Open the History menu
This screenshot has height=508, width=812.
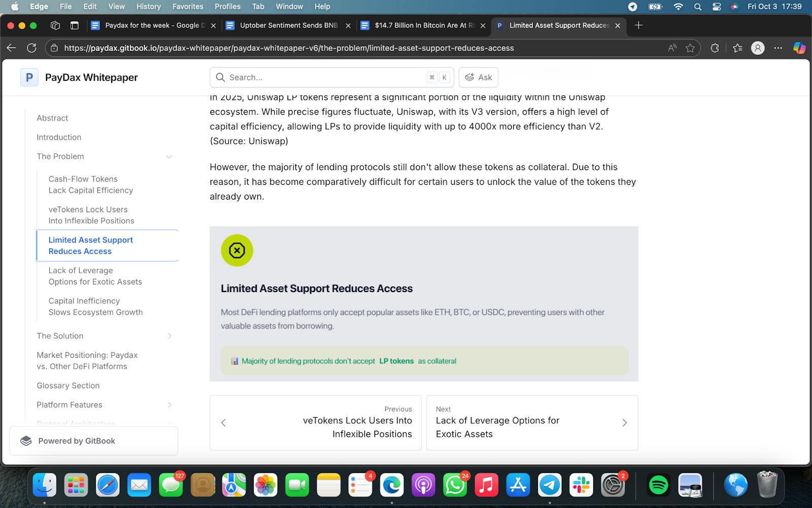(x=148, y=7)
